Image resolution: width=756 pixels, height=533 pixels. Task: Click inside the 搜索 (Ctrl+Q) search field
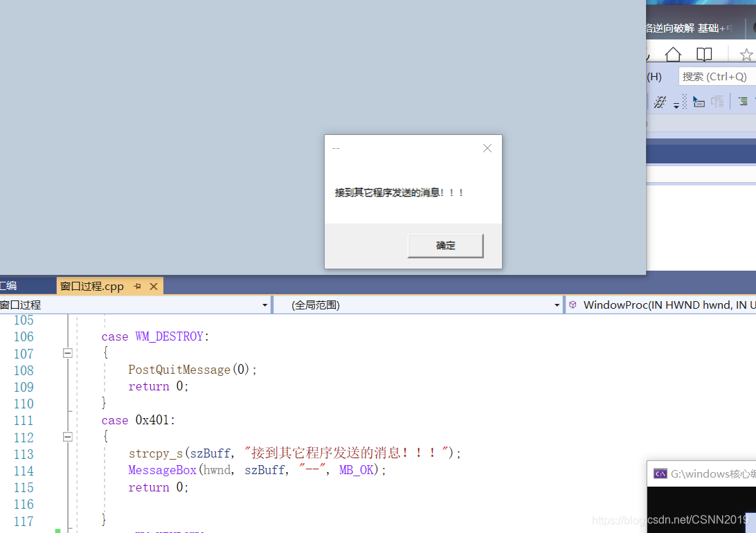pos(716,76)
